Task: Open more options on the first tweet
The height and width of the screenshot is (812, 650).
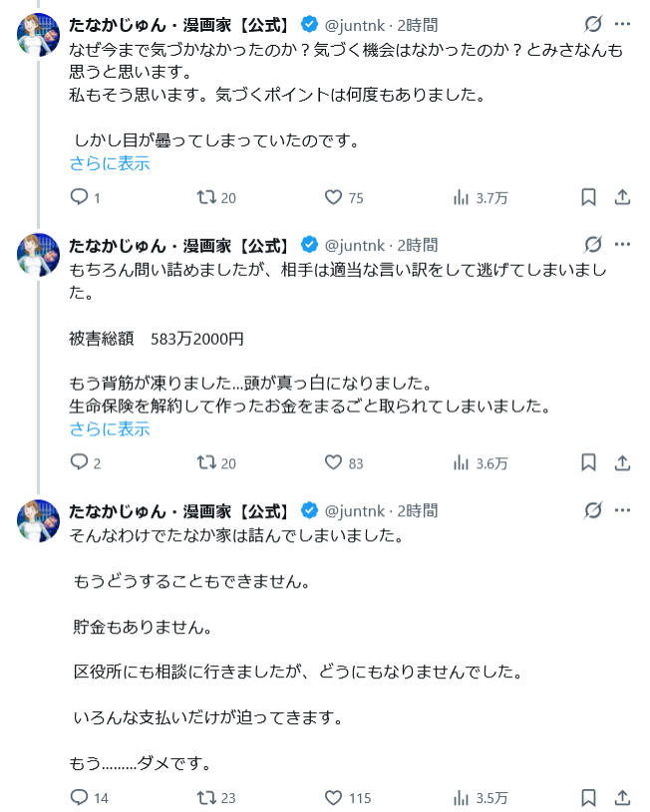Action: click(x=622, y=23)
